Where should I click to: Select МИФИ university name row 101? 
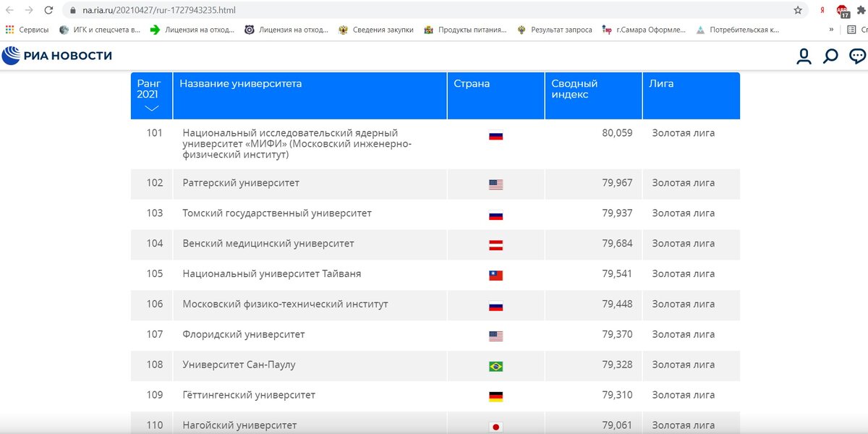(x=297, y=144)
